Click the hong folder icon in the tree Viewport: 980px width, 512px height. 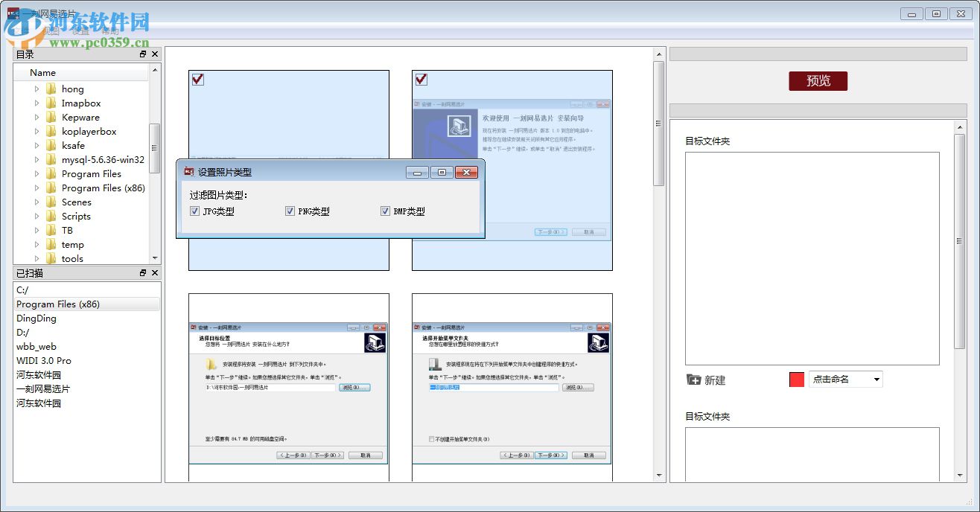[x=51, y=89]
